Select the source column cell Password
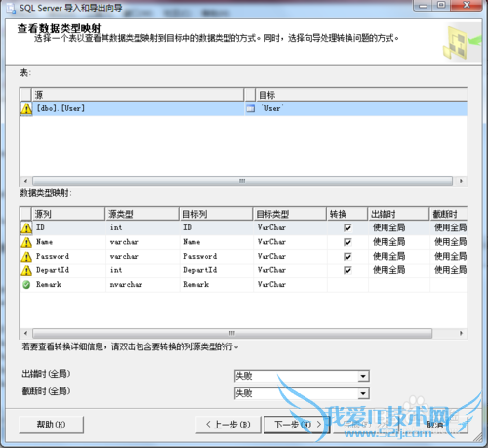The width and height of the screenshot is (488, 448). pyautogui.click(x=68, y=257)
